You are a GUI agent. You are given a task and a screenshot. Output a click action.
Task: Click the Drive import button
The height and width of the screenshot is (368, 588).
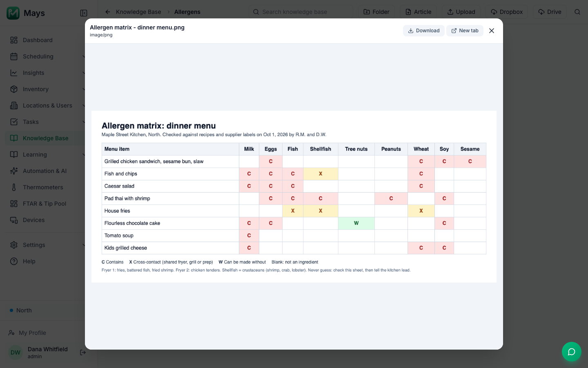tap(550, 12)
